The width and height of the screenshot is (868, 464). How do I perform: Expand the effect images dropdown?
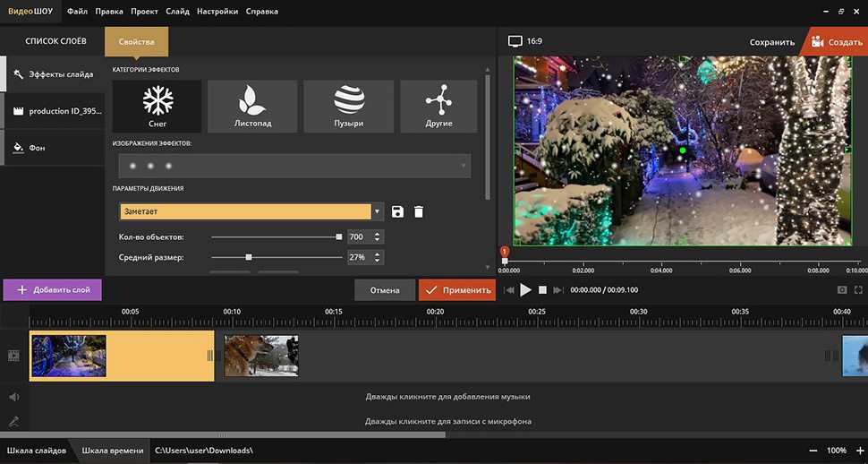tap(464, 166)
